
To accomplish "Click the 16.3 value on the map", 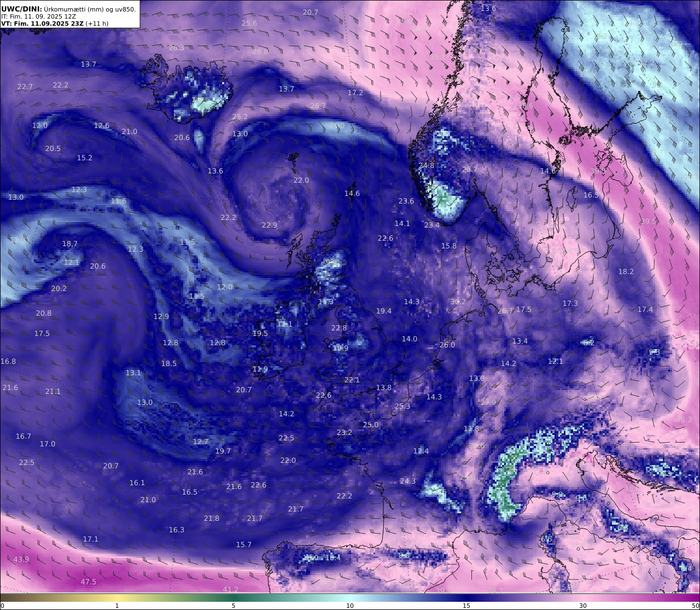I will (177, 530).
